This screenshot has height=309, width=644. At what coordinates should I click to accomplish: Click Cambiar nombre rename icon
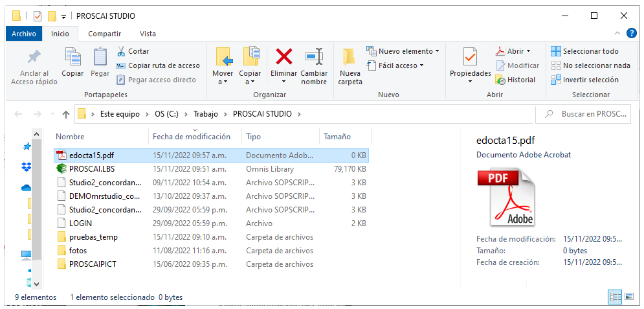pyautogui.click(x=314, y=56)
